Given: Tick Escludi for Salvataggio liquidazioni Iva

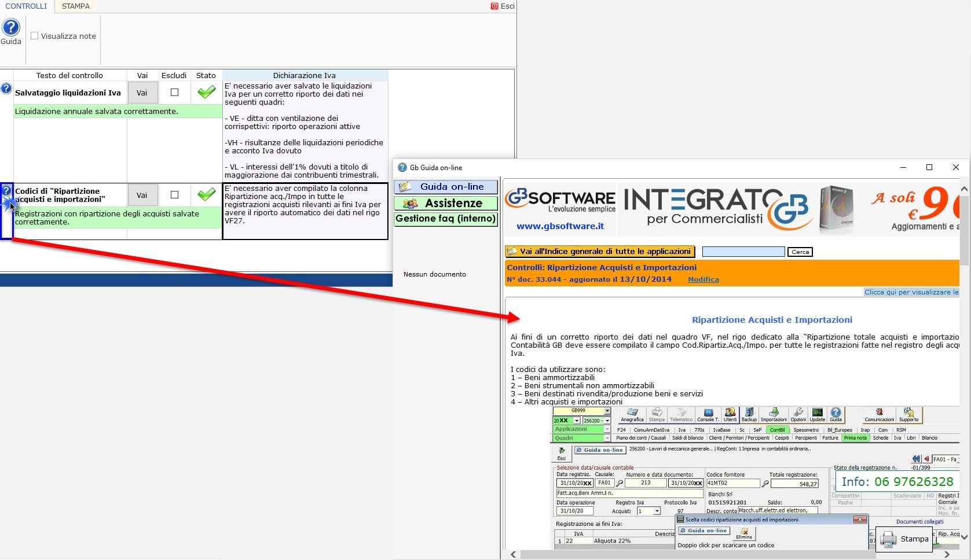Looking at the screenshot, I should (x=174, y=93).
